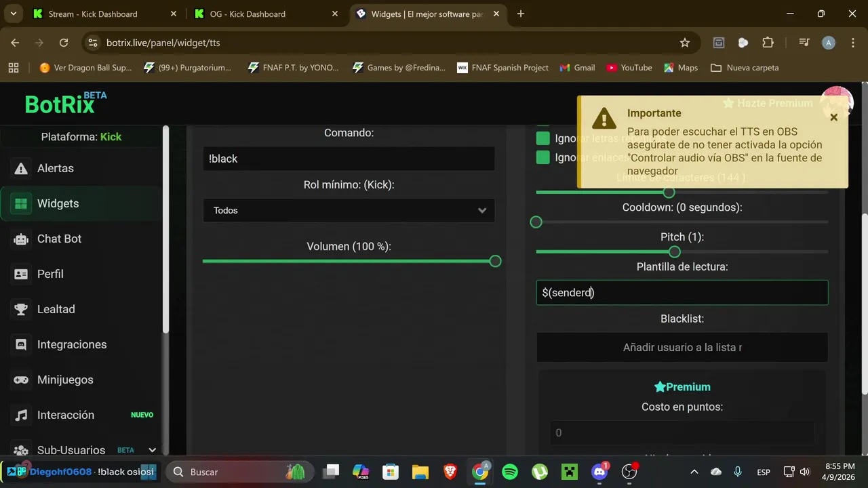Open the Chrome three-dot menu
This screenshot has height=488, width=868.
(x=852, y=43)
